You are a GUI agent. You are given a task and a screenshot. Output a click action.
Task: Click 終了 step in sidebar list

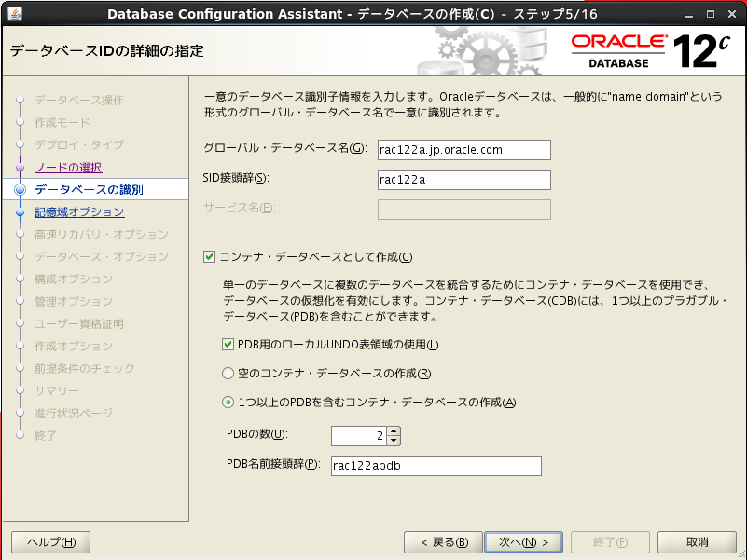click(x=46, y=436)
